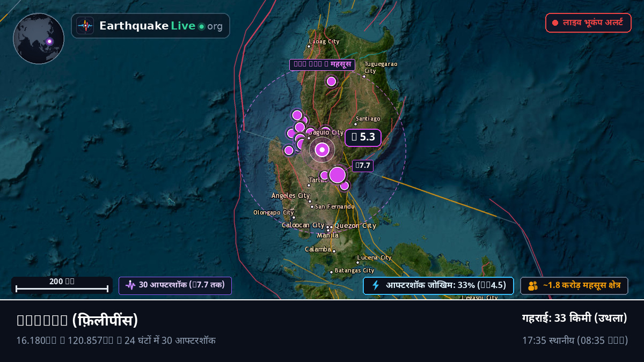Select the Santiago city label

point(368,119)
